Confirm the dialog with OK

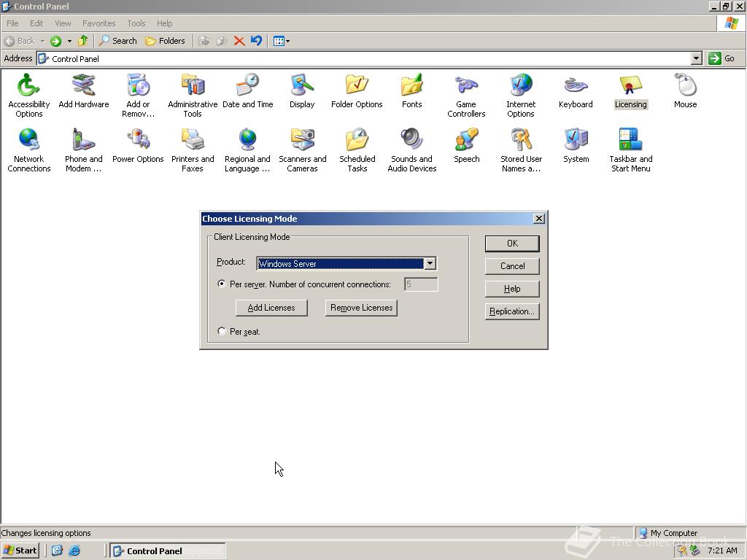[512, 244]
